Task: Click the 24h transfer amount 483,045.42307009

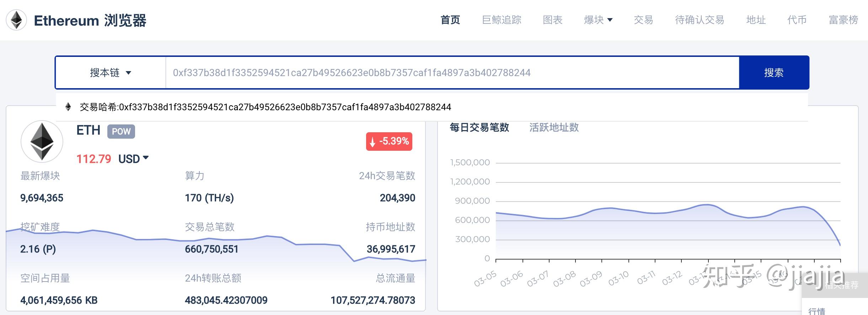Action: [226, 300]
